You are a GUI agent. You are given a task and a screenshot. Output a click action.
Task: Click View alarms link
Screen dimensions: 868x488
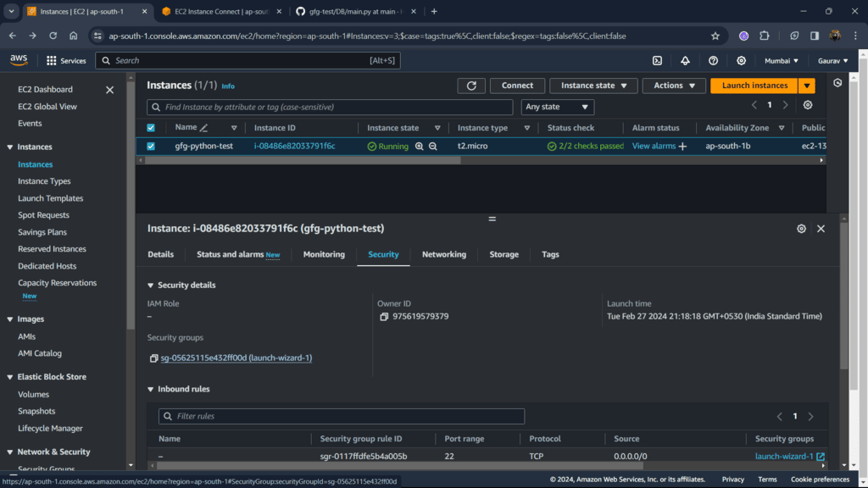[x=654, y=146]
